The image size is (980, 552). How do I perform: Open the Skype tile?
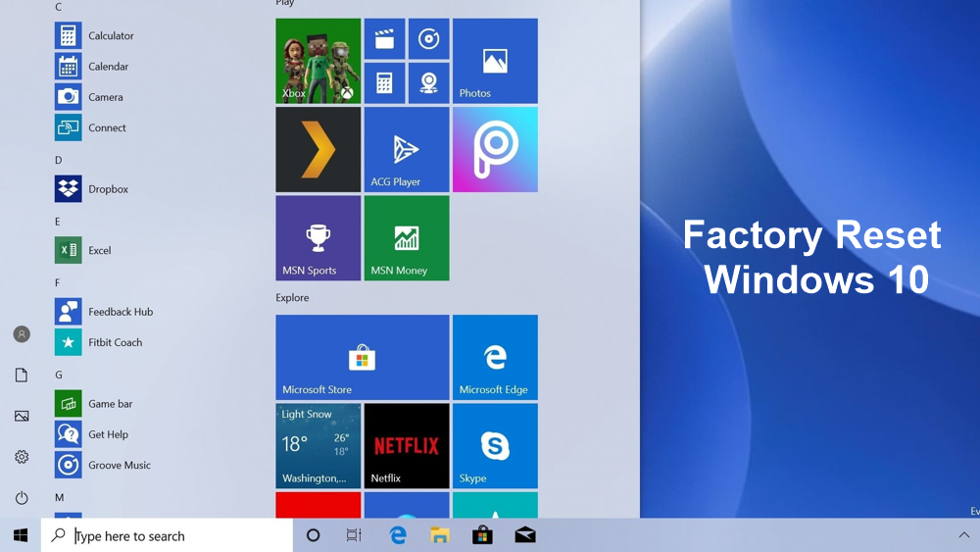[495, 446]
